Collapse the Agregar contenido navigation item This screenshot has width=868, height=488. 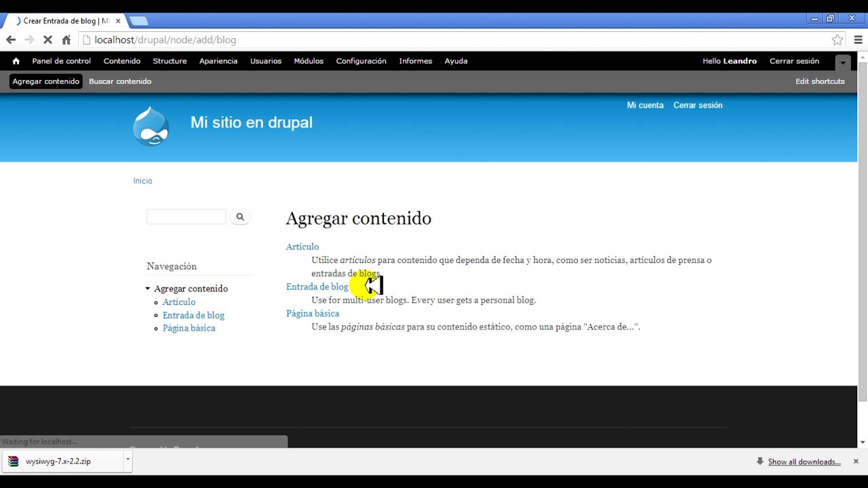click(x=148, y=289)
